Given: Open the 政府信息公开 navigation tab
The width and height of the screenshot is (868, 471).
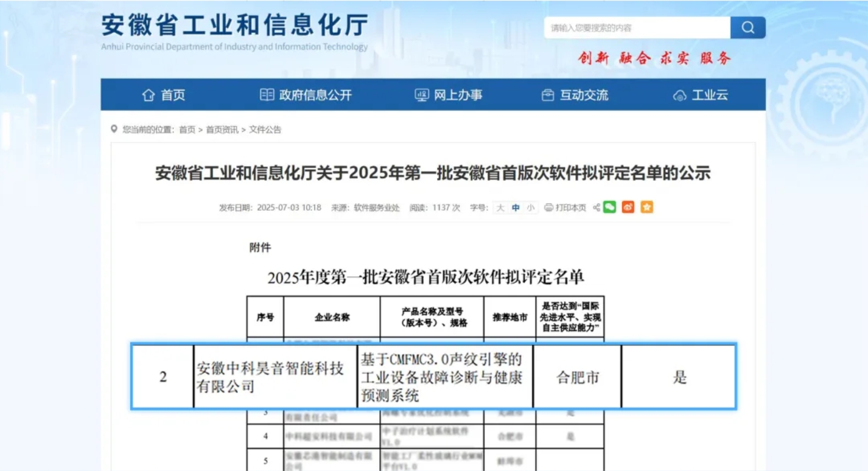Looking at the screenshot, I should [306, 95].
